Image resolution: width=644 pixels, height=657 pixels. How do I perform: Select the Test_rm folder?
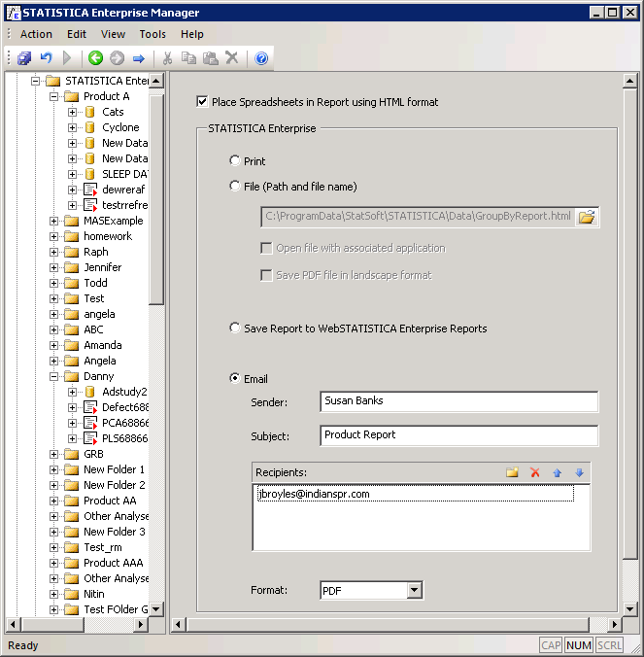[x=103, y=547]
